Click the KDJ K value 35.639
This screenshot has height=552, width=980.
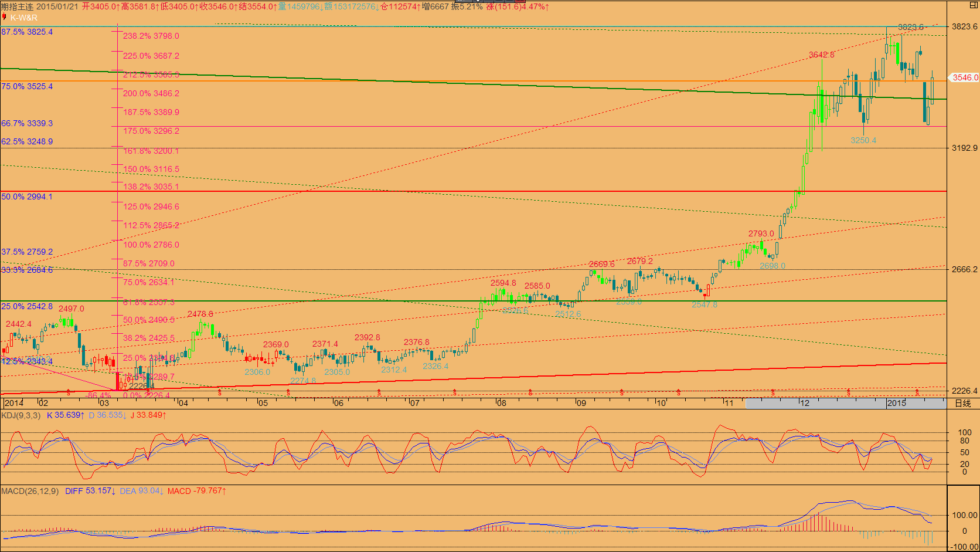(66, 415)
